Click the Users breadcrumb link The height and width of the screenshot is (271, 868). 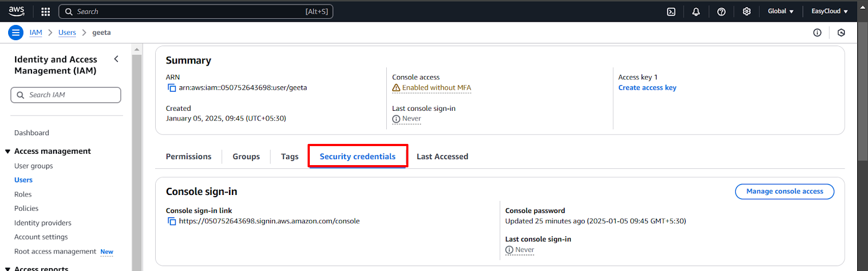pos(67,33)
